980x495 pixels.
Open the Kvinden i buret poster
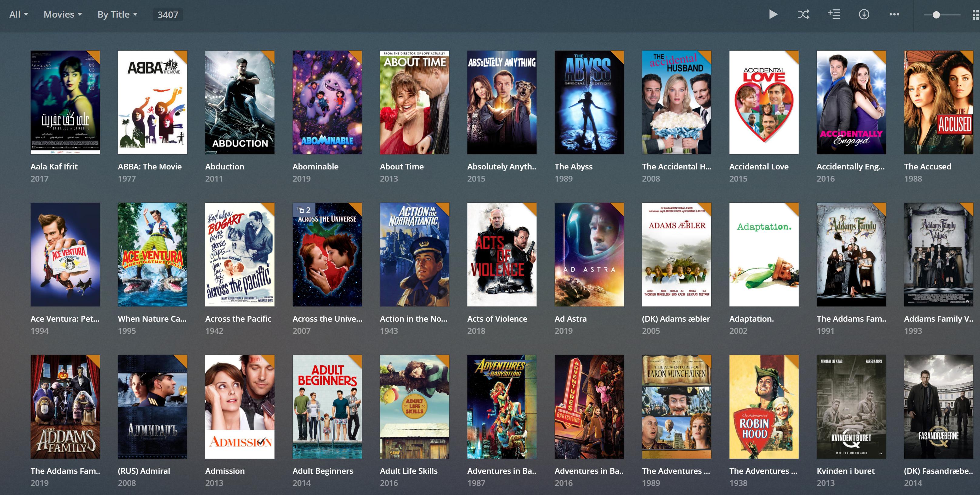point(851,406)
